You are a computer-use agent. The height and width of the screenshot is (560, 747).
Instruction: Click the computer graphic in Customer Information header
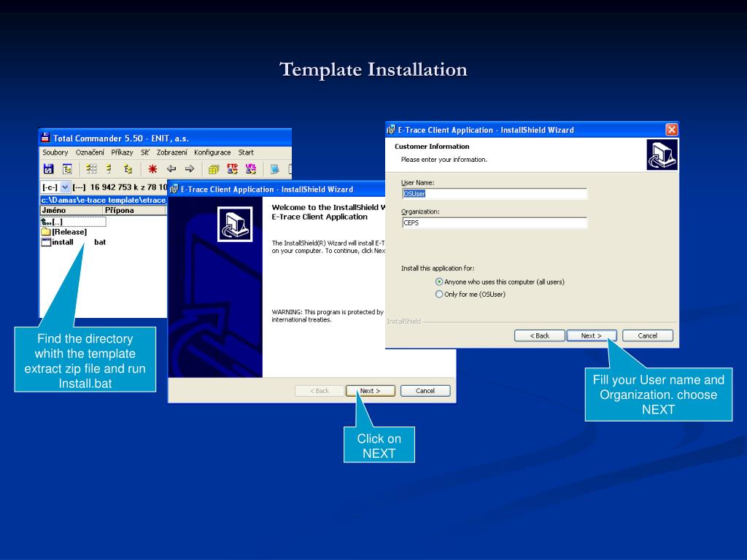662,155
